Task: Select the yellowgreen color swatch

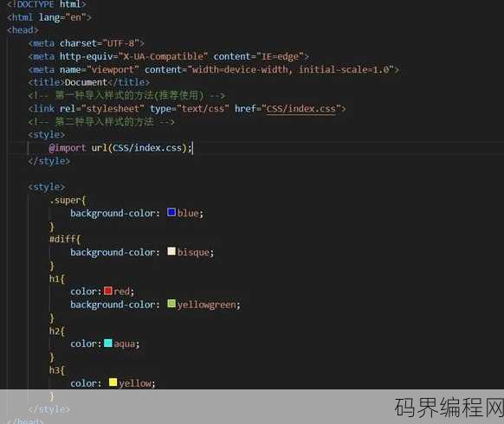Action: point(171,304)
